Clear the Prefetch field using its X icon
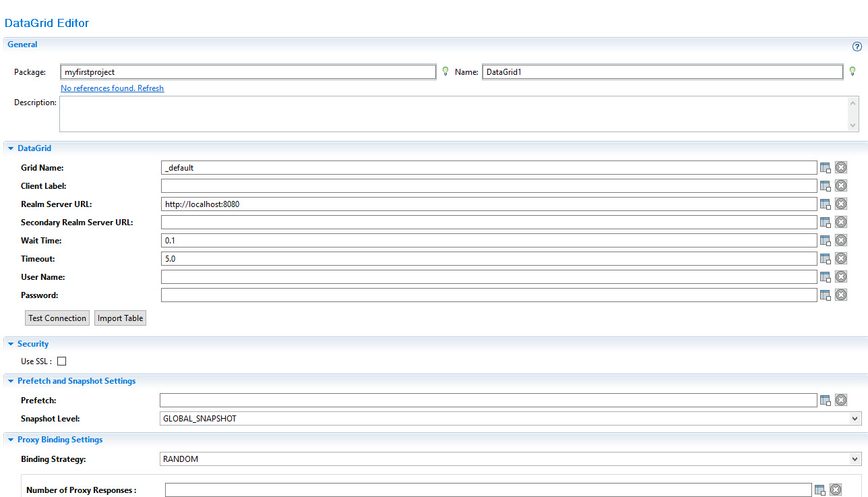Viewport: 868px width, 497px height. 841,401
